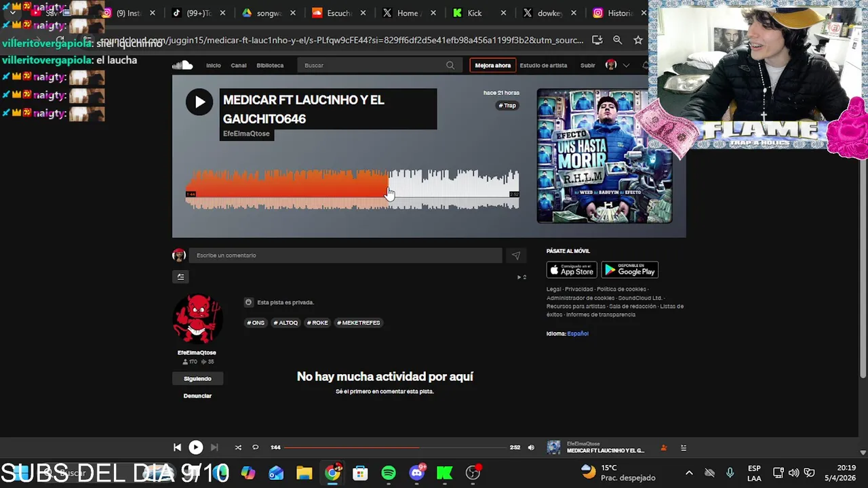Select the #ONS tag
Screen dimensions: 868x488
point(256,323)
